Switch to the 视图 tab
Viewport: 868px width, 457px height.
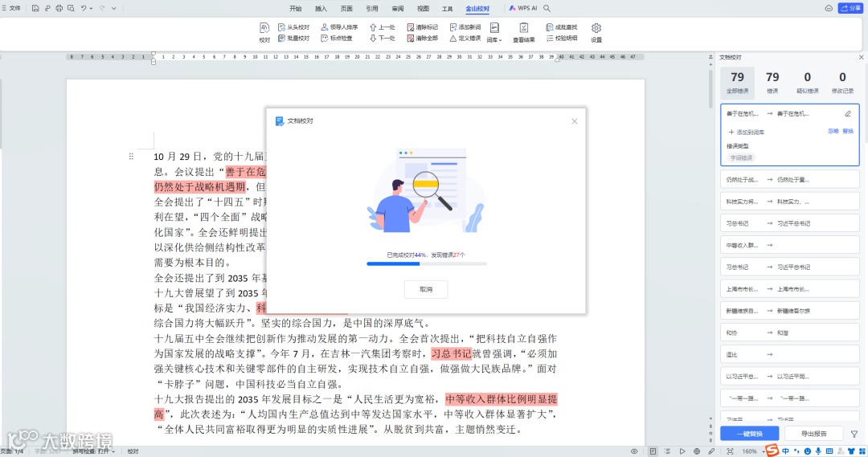tap(423, 8)
